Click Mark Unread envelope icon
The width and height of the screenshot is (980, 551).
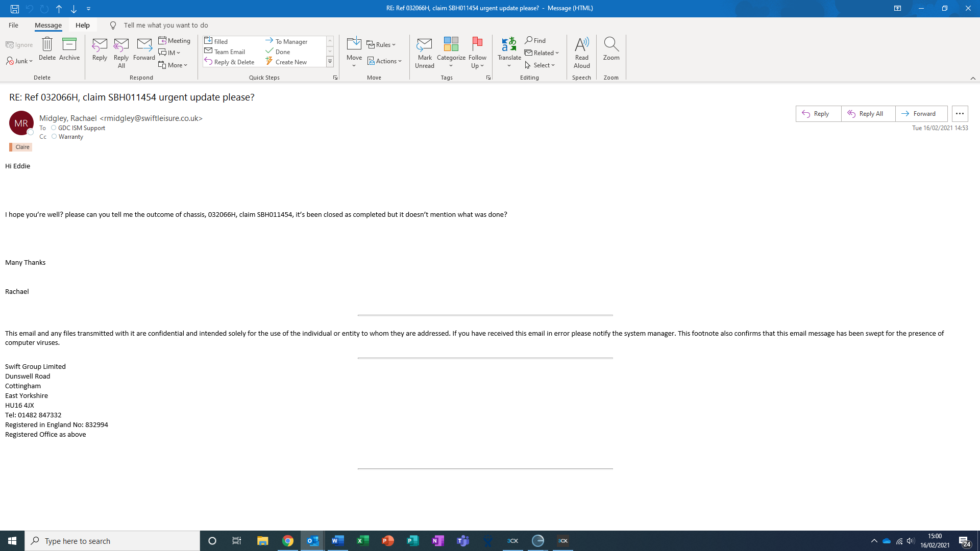[424, 52]
